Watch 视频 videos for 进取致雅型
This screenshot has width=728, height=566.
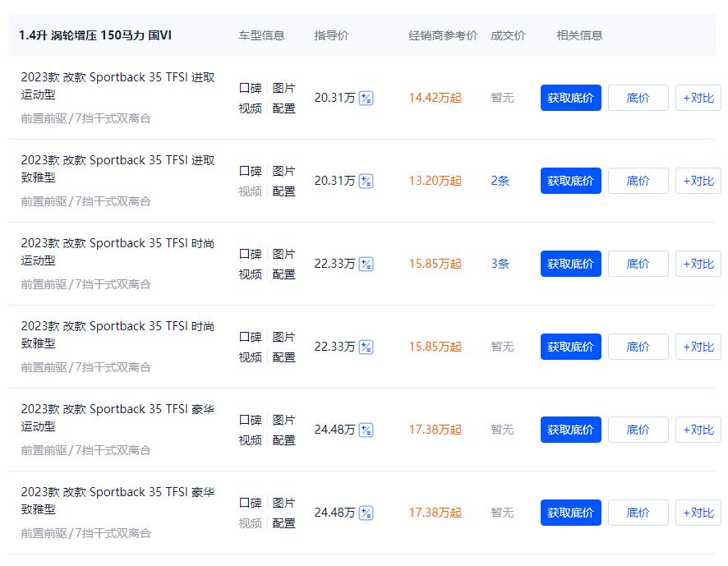250,191
